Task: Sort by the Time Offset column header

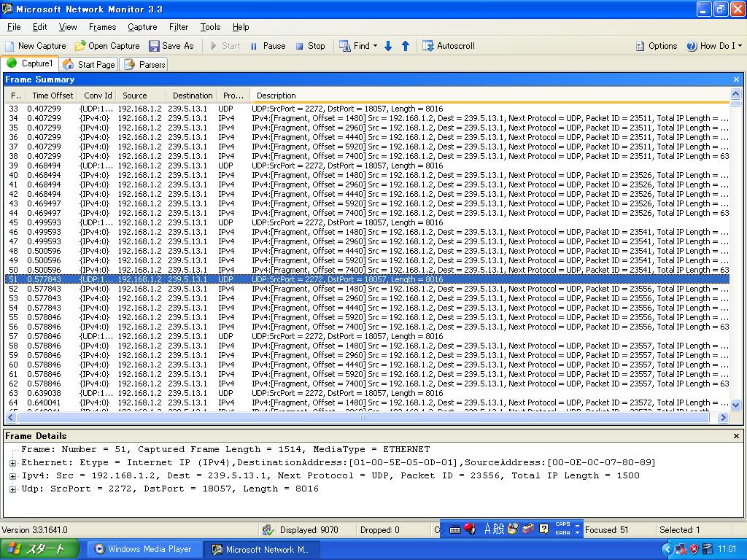Action: (53, 96)
